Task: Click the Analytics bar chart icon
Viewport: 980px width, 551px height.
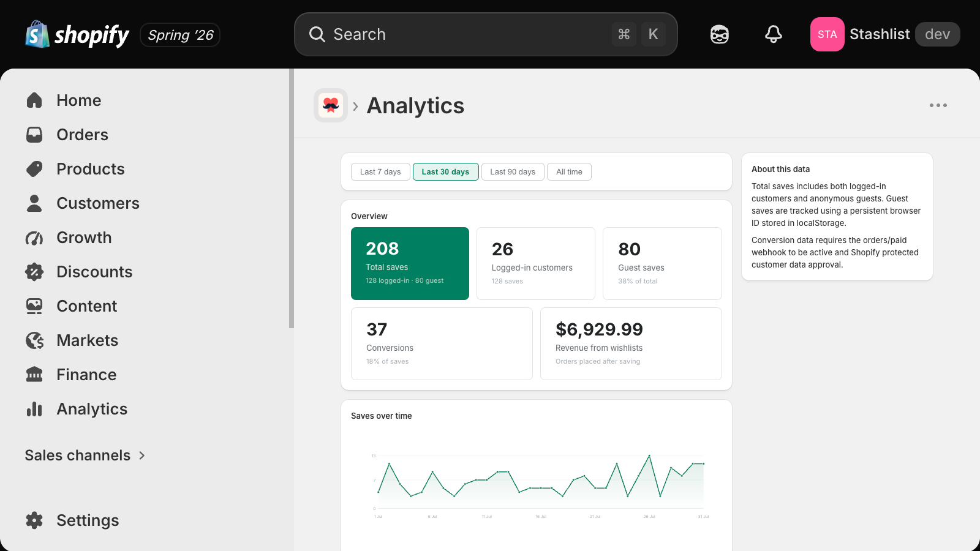Action: click(34, 409)
